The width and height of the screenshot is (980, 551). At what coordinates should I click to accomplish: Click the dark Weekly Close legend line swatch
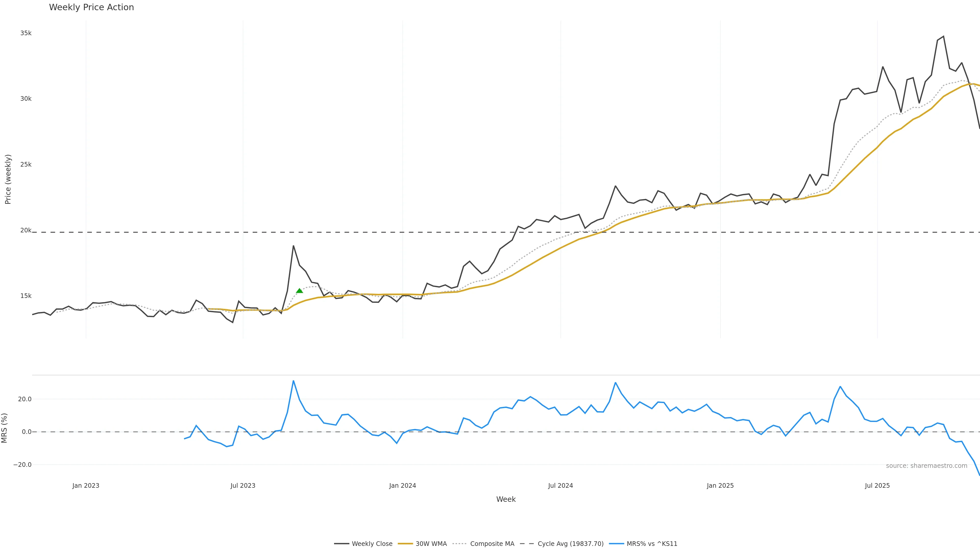(342, 544)
